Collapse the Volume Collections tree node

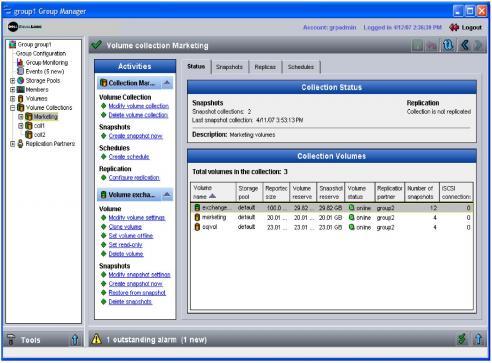pyautogui.click(x=12, y=108)
